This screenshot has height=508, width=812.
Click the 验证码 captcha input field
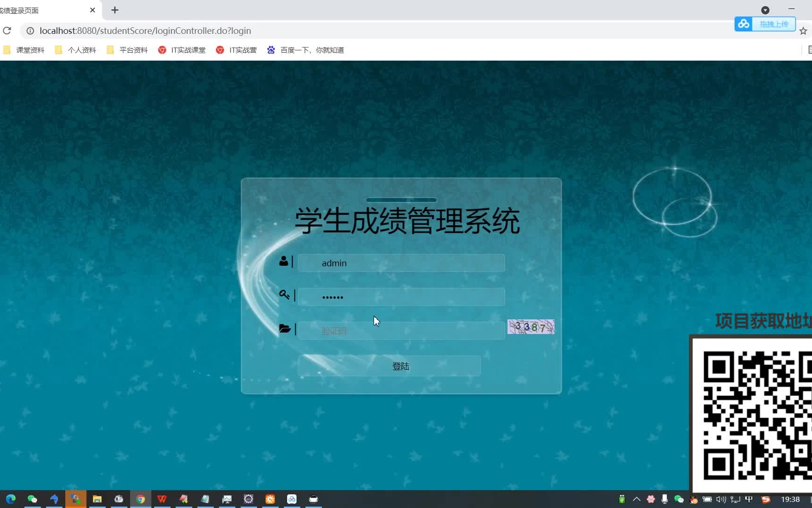401,331
